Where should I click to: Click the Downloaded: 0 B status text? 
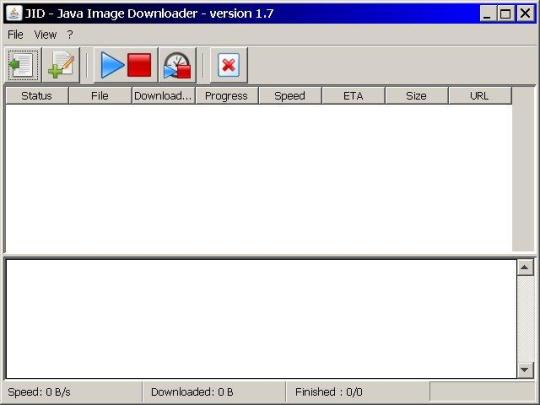[192, 392]
